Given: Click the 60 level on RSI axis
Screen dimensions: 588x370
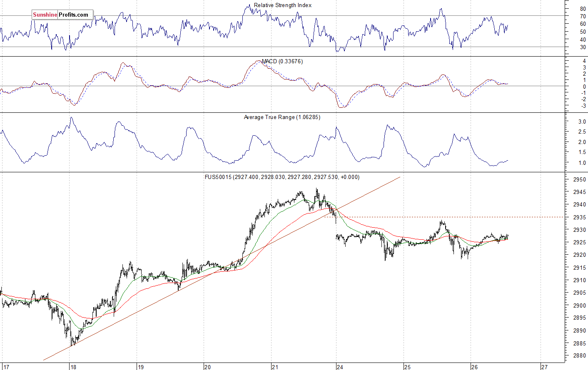Looking at the screenshot, I should (x=583, y=24).
